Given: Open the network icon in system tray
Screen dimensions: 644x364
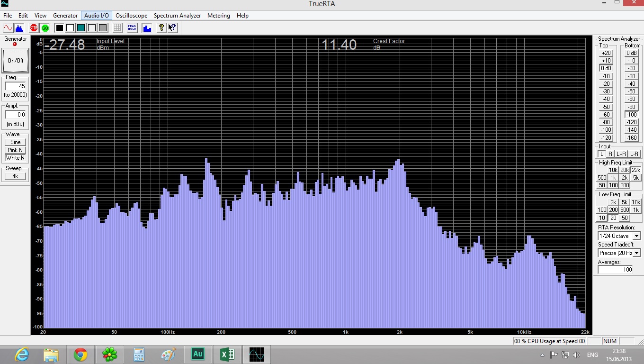Looking at the screenshot, I should point(565,355).
